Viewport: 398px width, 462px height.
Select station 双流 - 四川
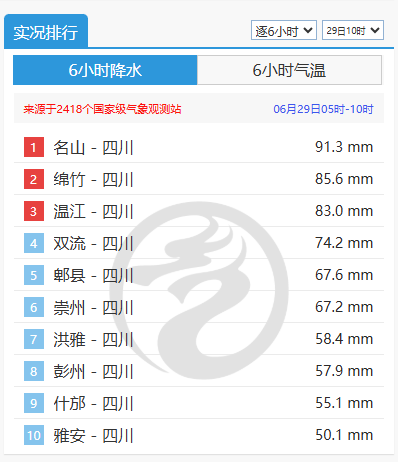click(x=93, y=243)
